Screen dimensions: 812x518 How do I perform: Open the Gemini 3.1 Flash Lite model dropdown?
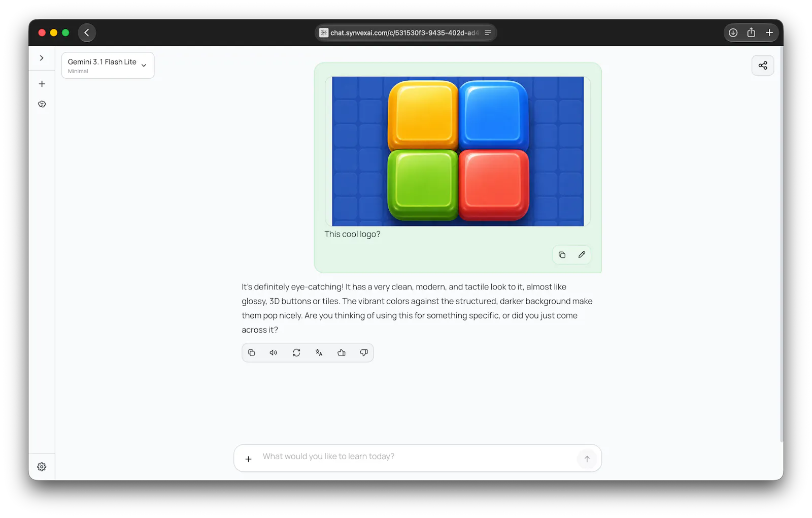(108, 66)
